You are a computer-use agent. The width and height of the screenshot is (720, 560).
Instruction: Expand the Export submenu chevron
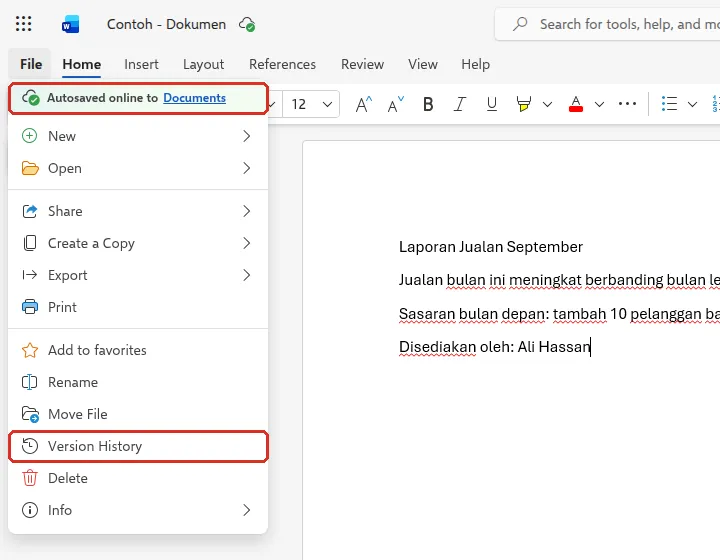[x=247, y=275]
